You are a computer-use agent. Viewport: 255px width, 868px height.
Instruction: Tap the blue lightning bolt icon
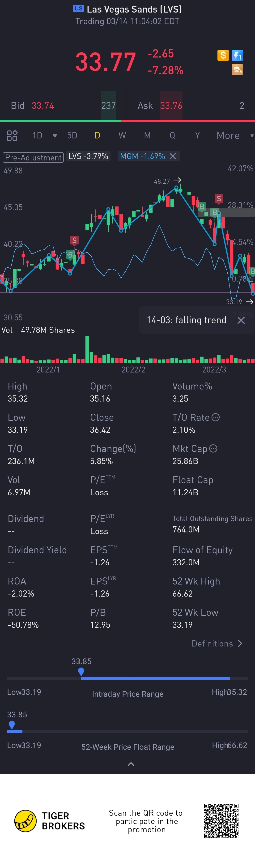tap(237, 55)
